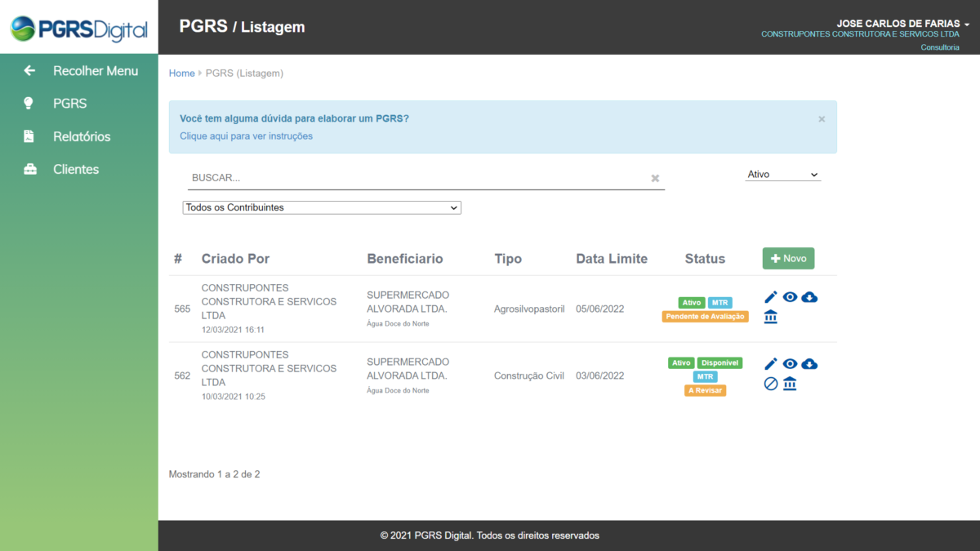Edit PGRS 562 with the pencil icon
980x551 pixels.
tap(771, 364)
